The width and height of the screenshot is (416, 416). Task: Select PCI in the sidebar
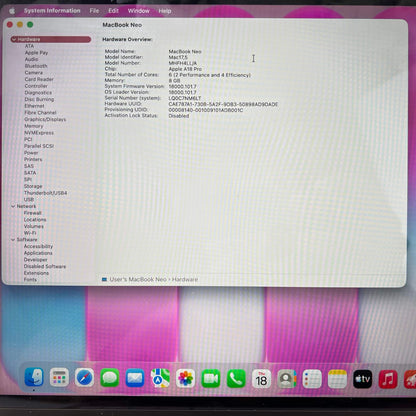tap(28, 139)
